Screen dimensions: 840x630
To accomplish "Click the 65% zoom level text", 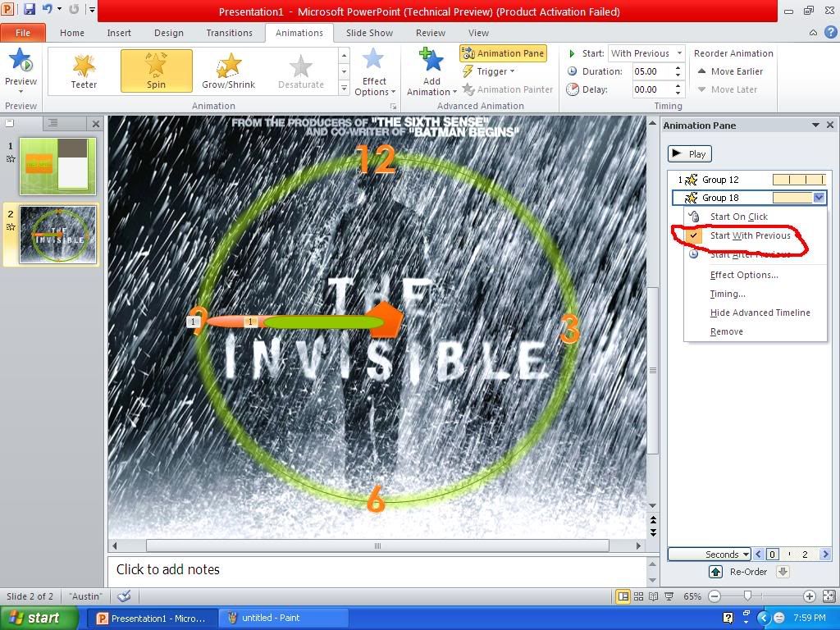I will (x=692, y=596).
